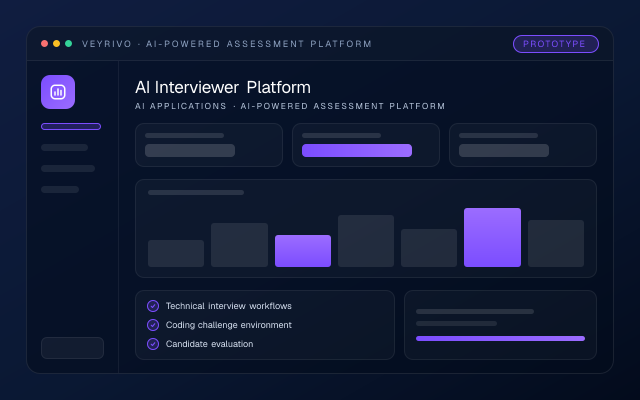Click the purple progress bar
Viewport: 640px width, 400px height.
(x=500, y=338)
